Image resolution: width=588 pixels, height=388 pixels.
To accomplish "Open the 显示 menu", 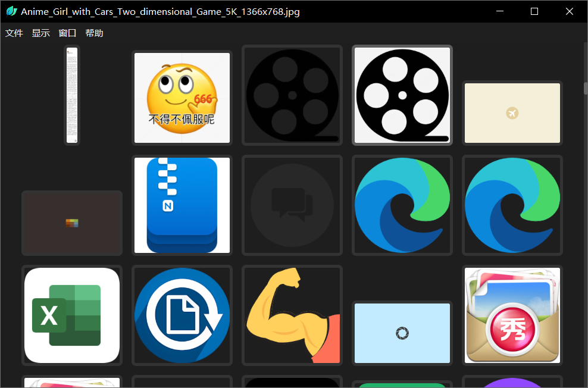I will pos(40,33).
